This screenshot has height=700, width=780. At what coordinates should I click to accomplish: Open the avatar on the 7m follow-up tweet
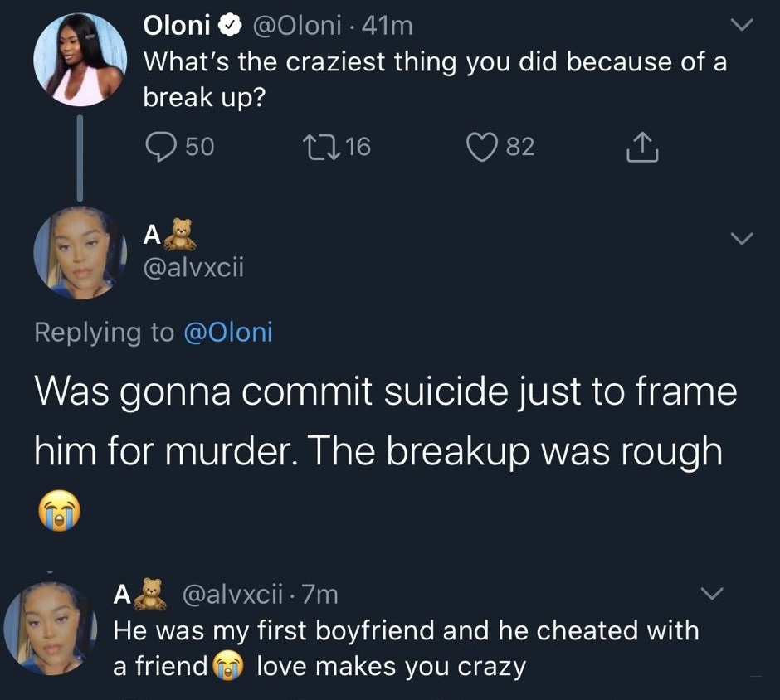click(50, 628)
